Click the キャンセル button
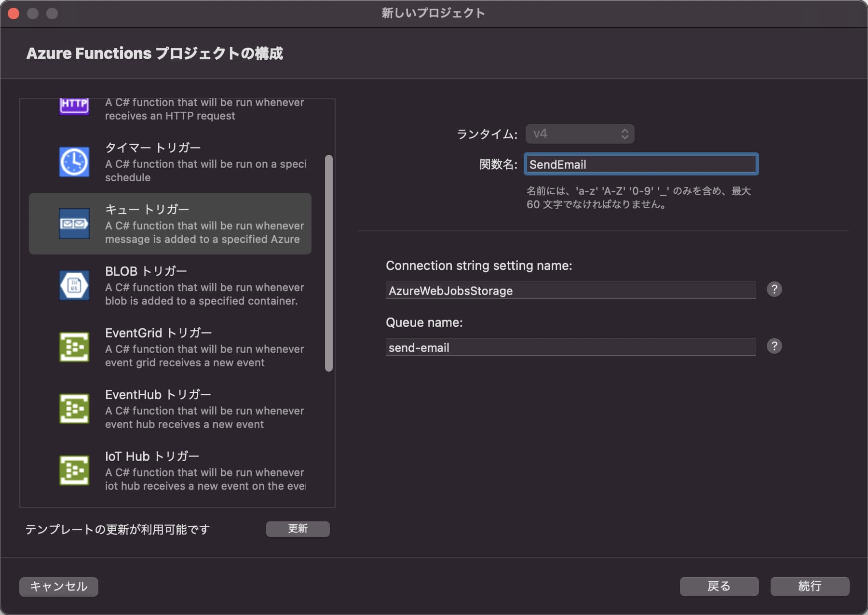Screen dimensions: 868x615 [59, 587]
